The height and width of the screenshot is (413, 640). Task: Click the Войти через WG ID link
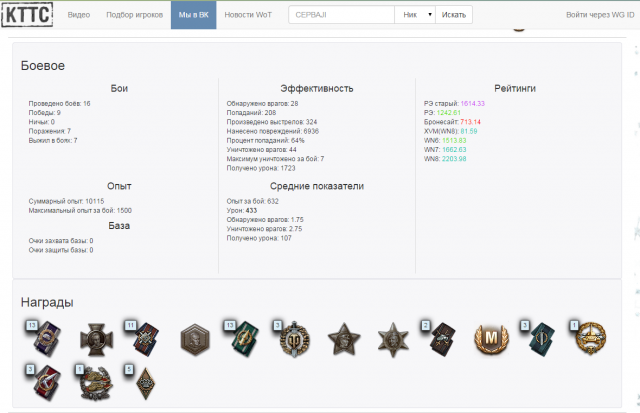(x=599, y=15)
